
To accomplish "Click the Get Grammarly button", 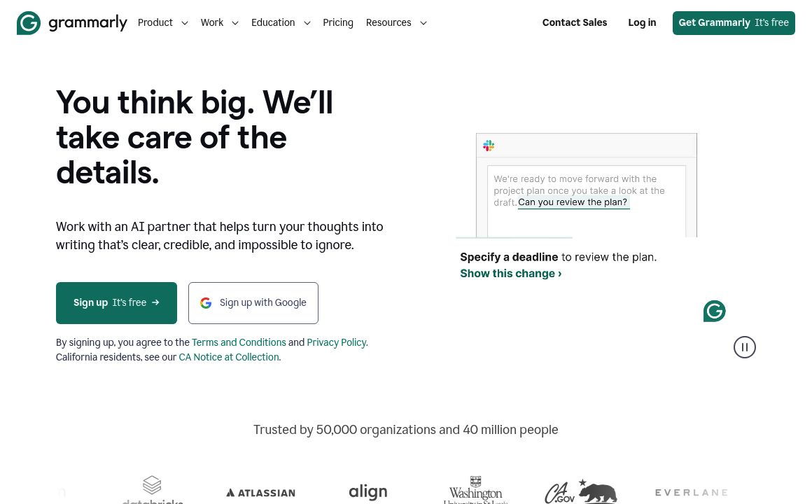I will pos(734,22).
